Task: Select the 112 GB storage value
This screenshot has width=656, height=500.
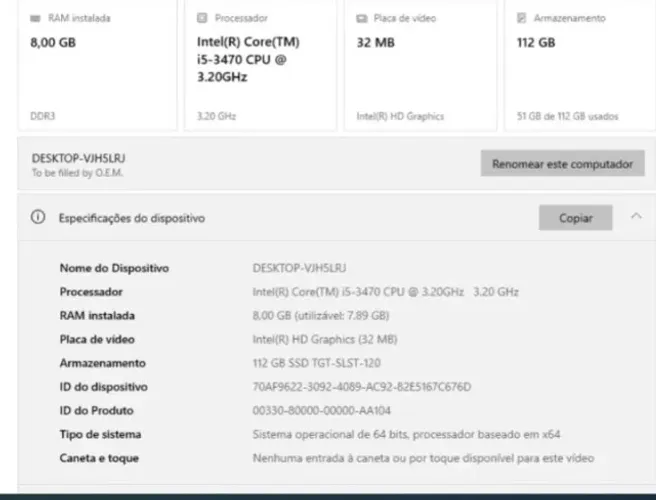Action: click(x=536, y=42)
